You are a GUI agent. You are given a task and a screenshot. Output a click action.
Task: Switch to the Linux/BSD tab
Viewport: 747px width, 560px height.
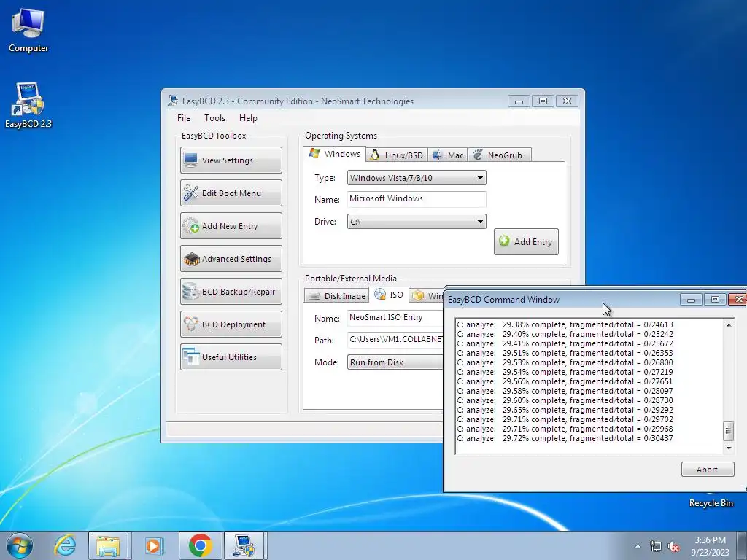(x=397, y=155)
